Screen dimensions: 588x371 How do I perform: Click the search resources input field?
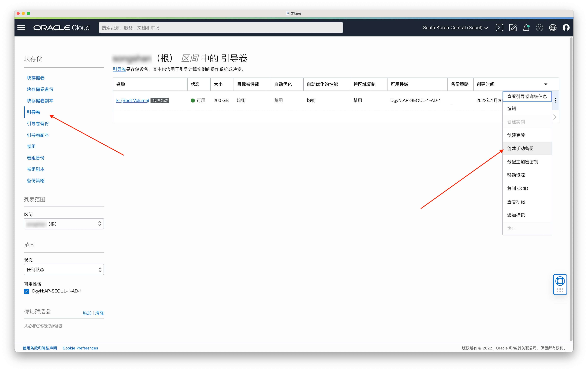point(221,28)
